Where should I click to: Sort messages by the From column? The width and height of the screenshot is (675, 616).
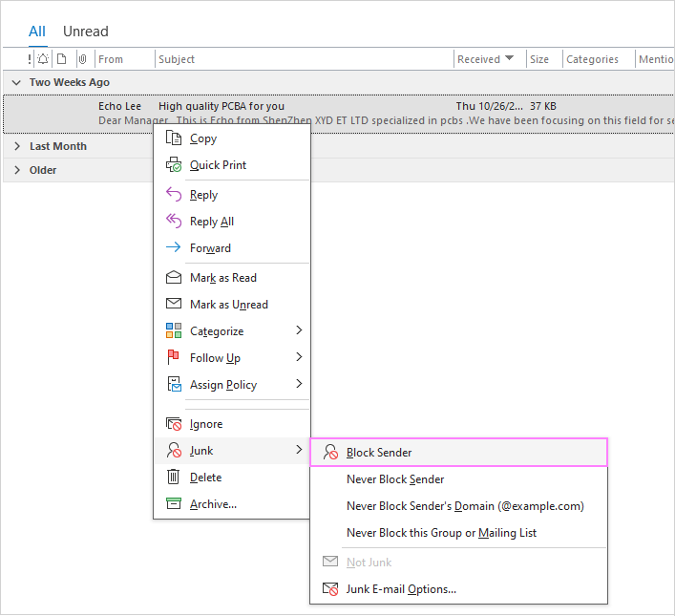pos(111,59)
